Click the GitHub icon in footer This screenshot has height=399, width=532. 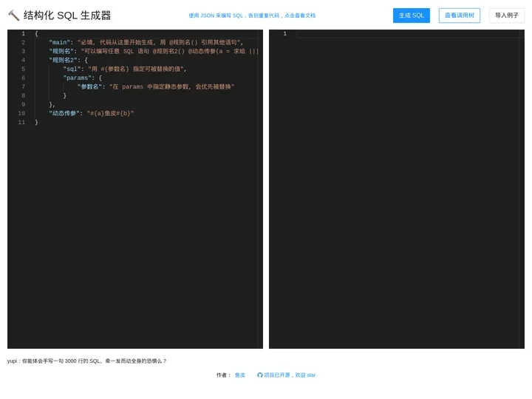[260, 375]
